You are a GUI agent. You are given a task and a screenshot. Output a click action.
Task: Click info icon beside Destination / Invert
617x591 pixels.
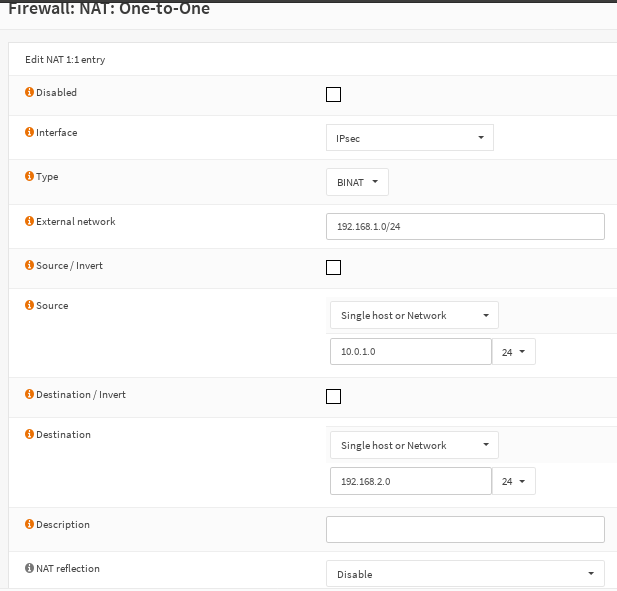(x=29, y=395)
